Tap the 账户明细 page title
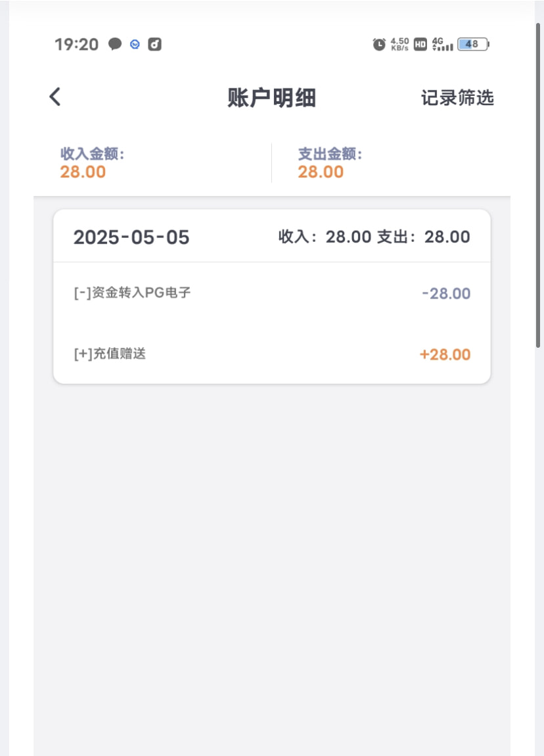544x756 pixels. (272, 98)
